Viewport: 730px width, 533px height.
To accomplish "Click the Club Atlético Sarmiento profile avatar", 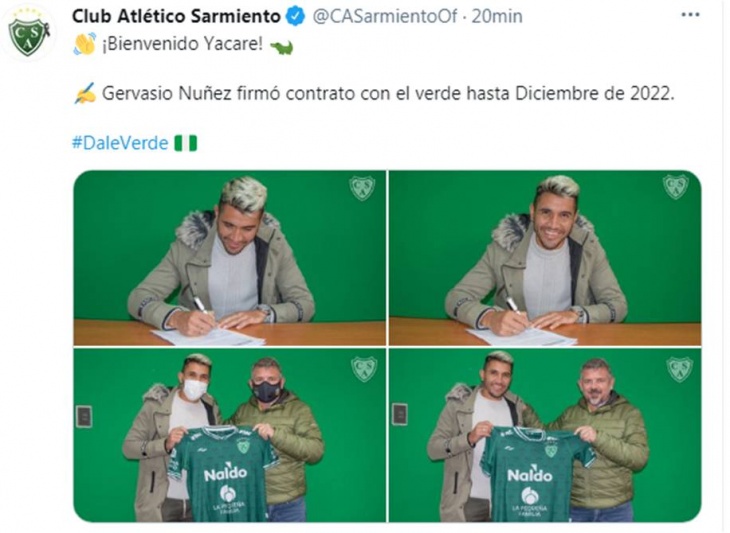I will [x=28, y=35].
